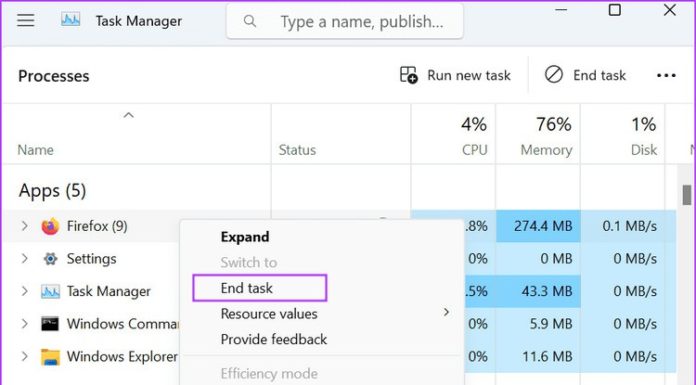Click the End task toolbar button label
This screenshot has height=385, width=696.
click(x=599, y=75)
